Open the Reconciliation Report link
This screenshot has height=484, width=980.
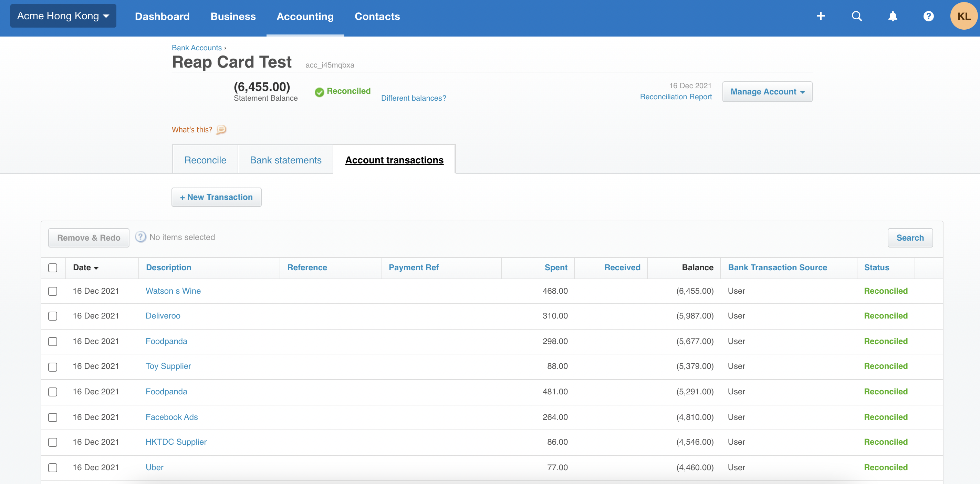click(675, 97)
